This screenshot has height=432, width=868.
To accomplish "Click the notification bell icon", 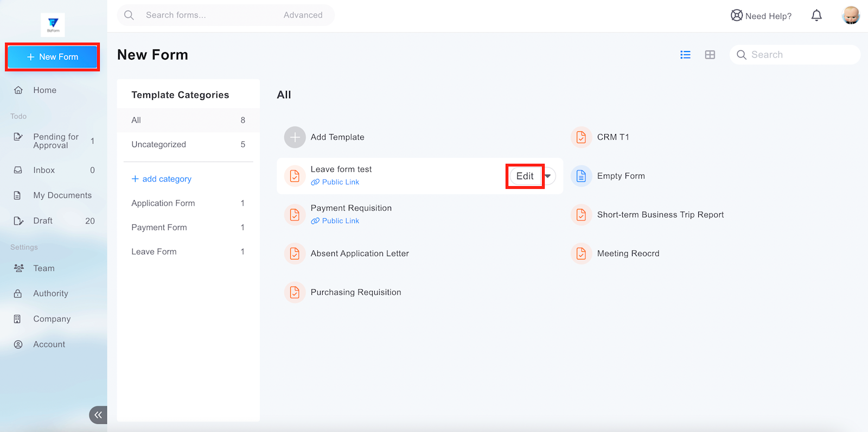I will click(816, 15).
